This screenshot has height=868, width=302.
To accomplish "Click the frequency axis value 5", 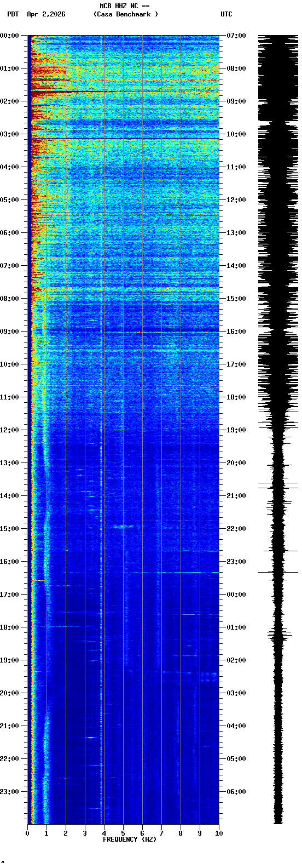I will coord(123,833).
